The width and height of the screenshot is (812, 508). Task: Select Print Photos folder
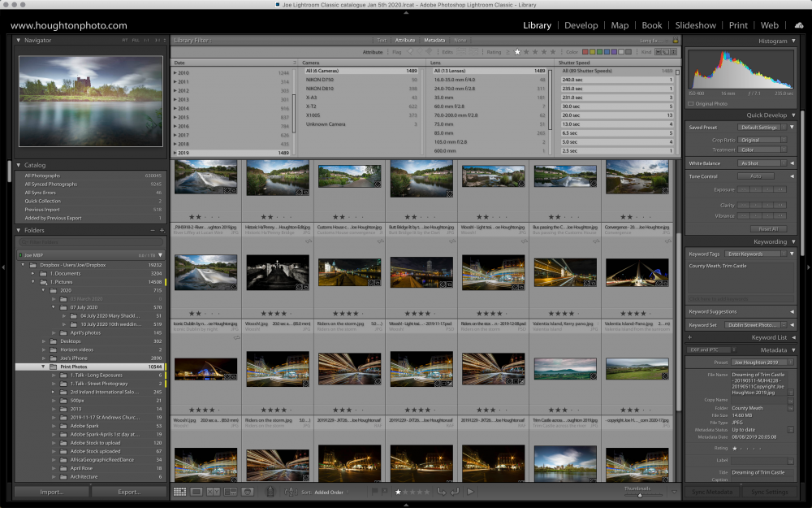[x=90, y=367]
